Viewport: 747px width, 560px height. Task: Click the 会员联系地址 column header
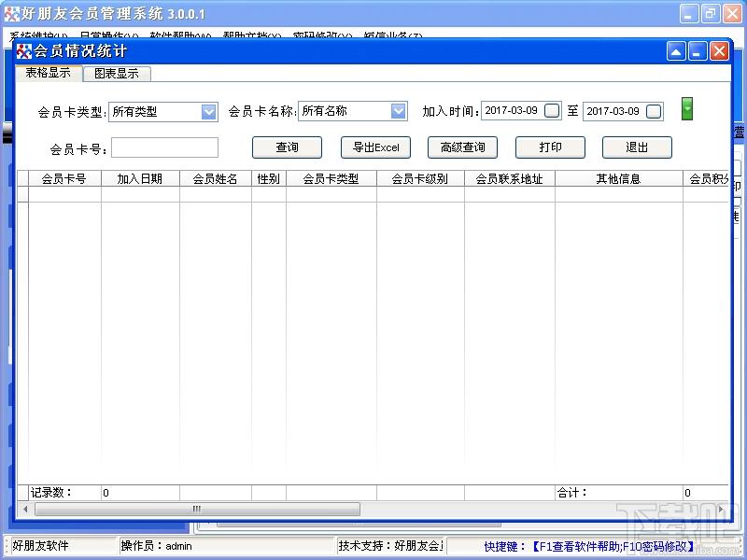click(x=509, y=178)
